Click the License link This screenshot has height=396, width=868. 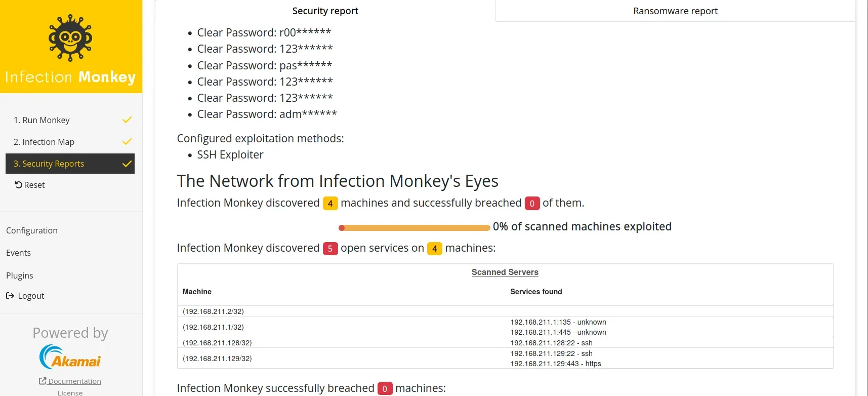click(69, 392)
